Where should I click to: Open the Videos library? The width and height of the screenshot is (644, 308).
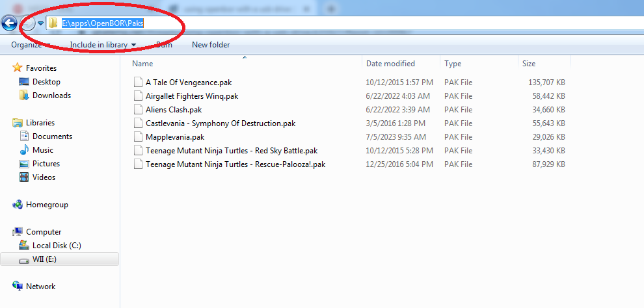pyautogui.click(x=44, y=177)
